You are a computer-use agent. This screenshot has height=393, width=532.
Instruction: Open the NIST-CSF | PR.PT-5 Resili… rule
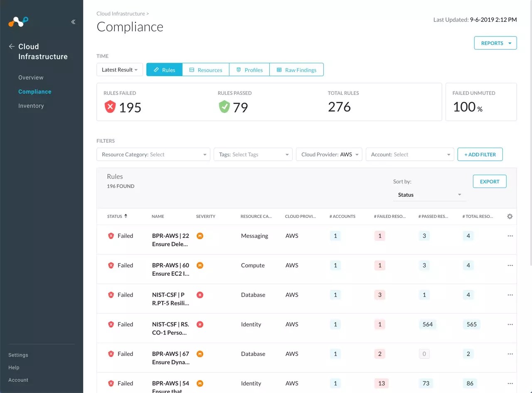coord(170,299)
